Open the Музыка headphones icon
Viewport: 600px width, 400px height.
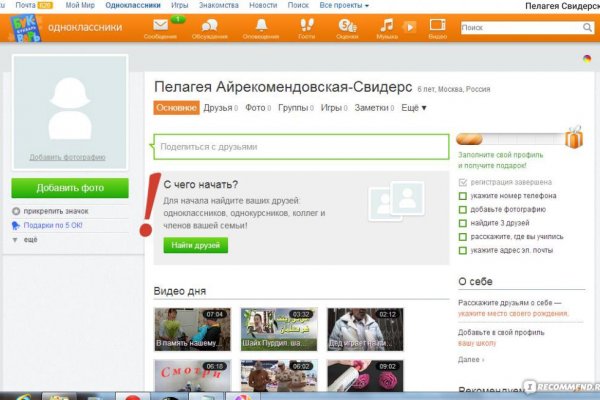(x=386, y=24)
